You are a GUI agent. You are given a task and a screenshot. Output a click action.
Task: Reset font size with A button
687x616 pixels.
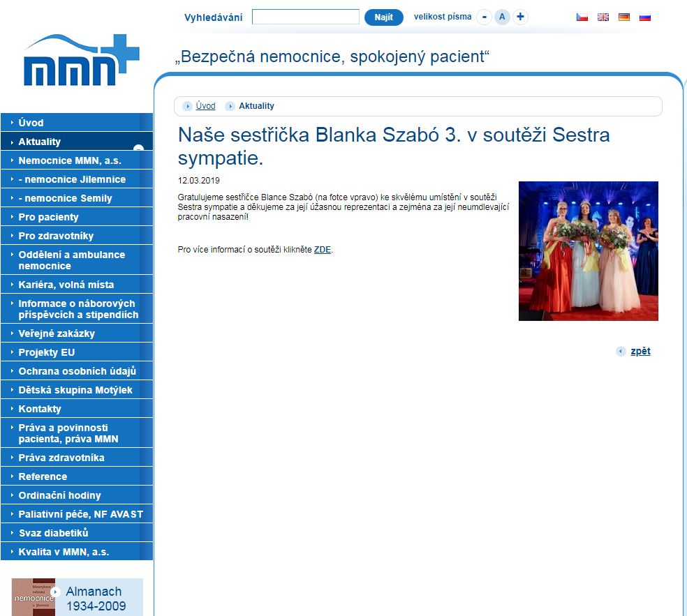pos(502,17)
